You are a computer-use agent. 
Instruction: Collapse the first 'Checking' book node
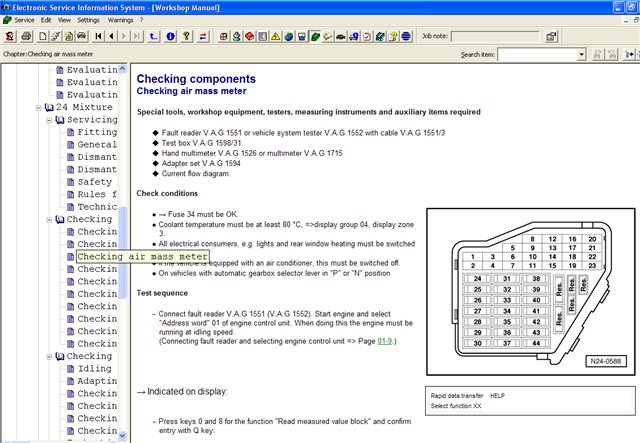(49, 220)
